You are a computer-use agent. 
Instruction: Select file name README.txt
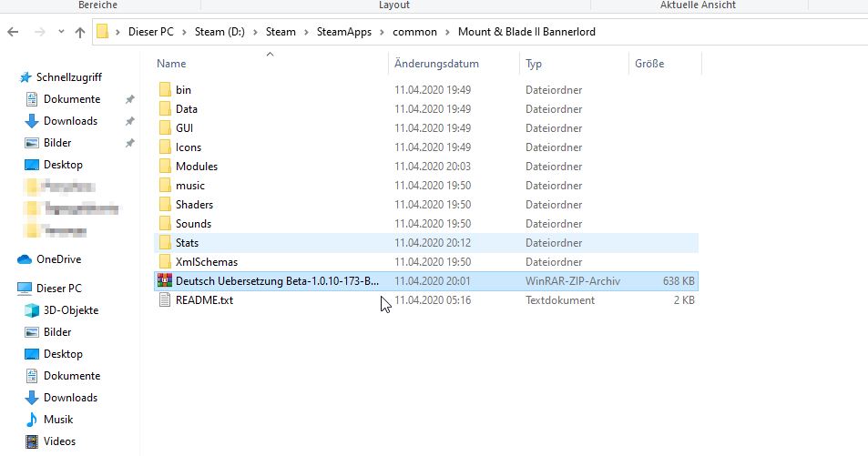tap(204, 300)
